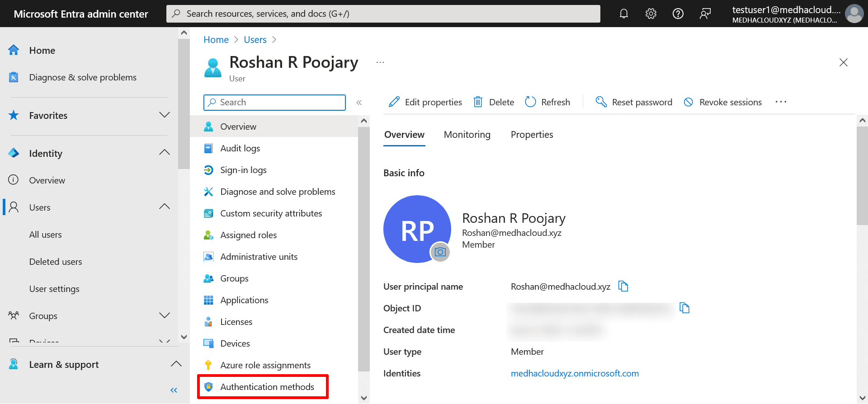The width and height of the screenshot is (868, 404).
Task: Open the settings gear icon
Action: [x=651, y=14]
